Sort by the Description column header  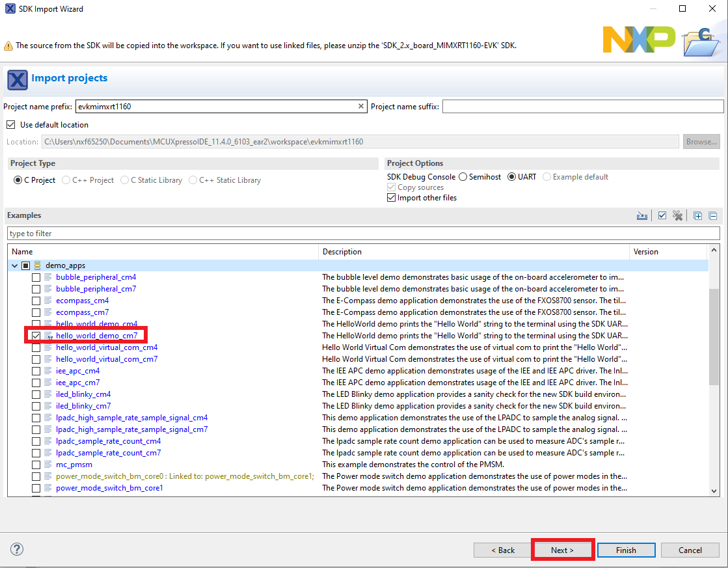pos(474,252)
